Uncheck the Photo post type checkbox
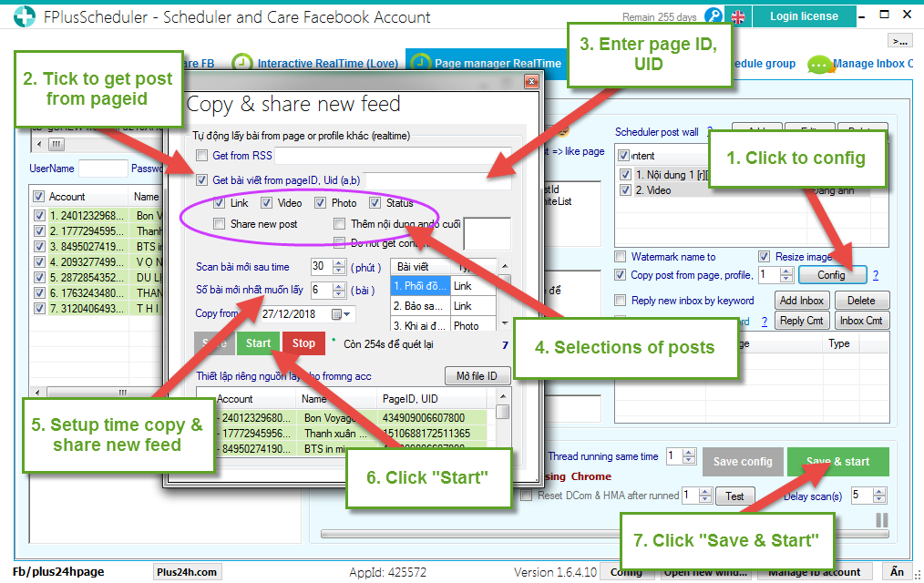The height and width of the screenshot is (583, 924). click(x=321, y=203)
